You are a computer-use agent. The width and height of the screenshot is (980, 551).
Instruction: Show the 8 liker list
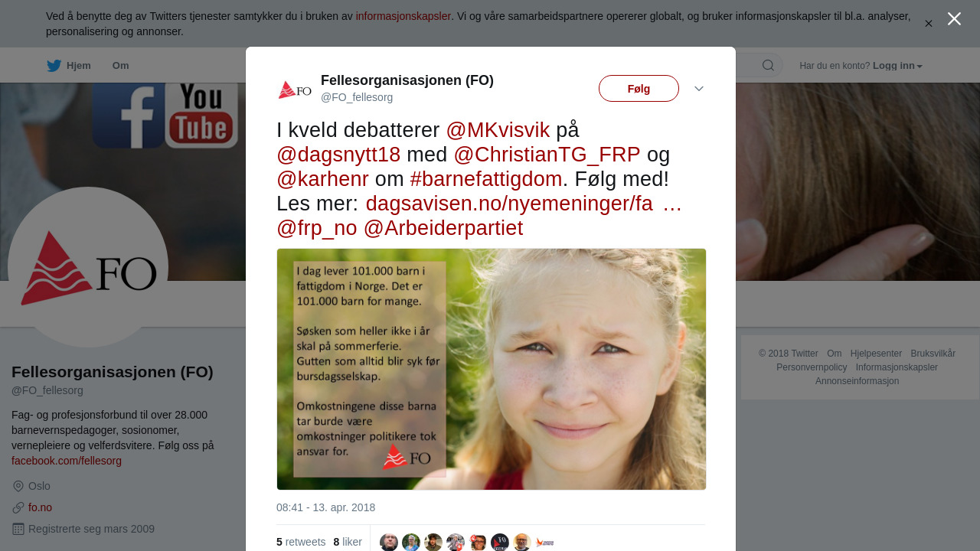[348, 542]
